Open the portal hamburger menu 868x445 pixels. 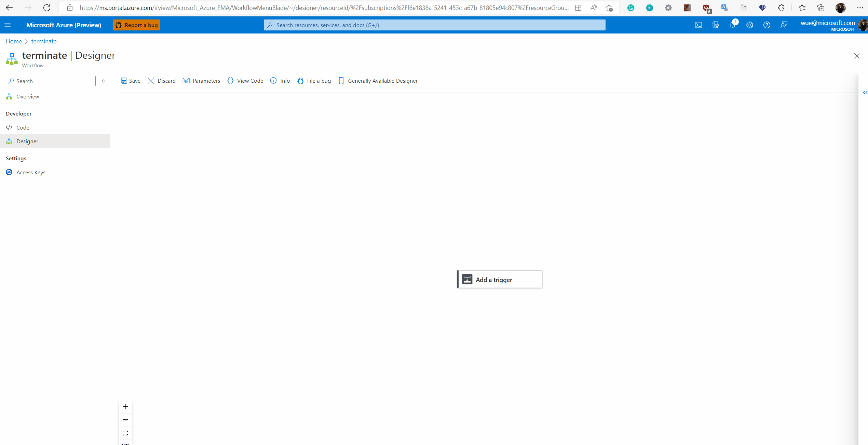click(8, 25)
